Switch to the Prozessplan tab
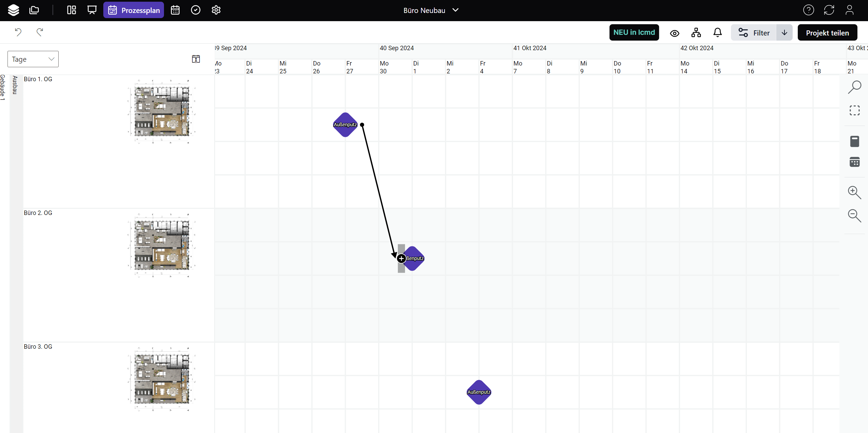 pyautogui.click(x=134, y=10)
